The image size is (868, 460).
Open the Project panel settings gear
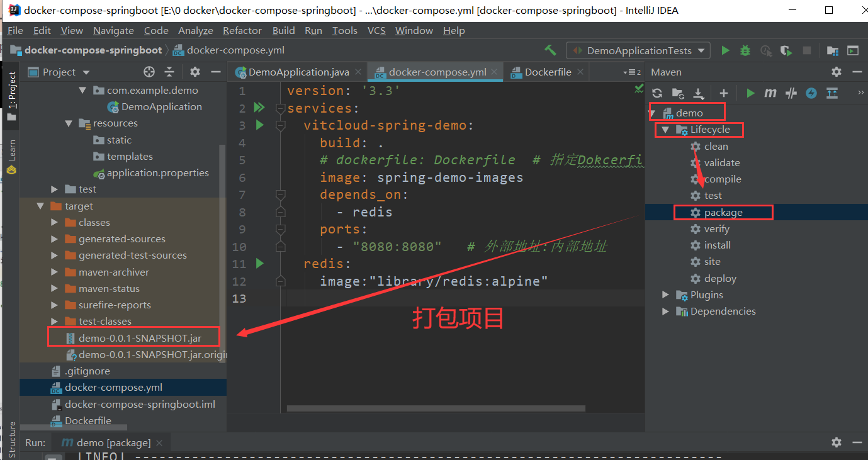click(x=195, y=72)
